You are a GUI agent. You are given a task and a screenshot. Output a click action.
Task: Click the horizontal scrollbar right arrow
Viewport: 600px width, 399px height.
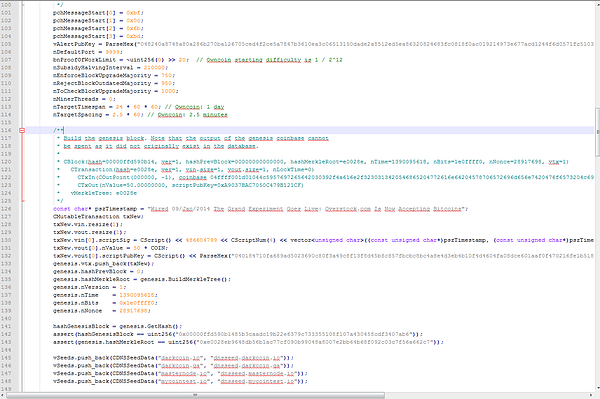point(591,395)
